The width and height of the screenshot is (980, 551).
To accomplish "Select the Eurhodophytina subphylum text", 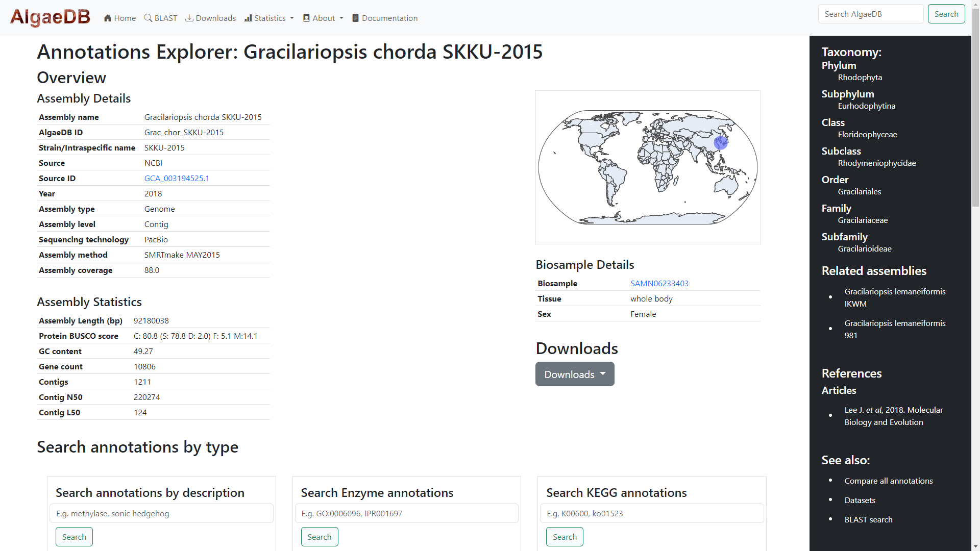I will 866,106.
